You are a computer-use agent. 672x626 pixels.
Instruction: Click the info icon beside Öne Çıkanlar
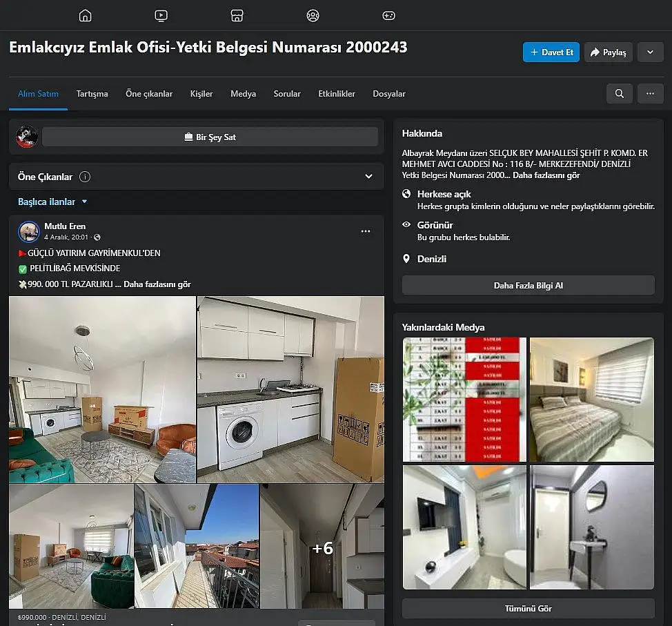(85, 177)
